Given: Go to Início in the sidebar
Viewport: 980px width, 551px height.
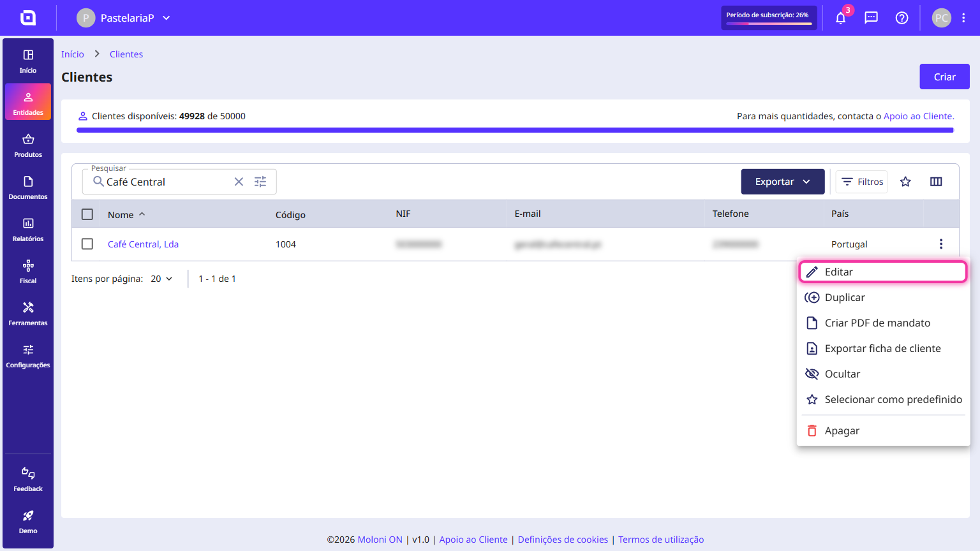Looking at the screenshot, I should coord(28,62).
